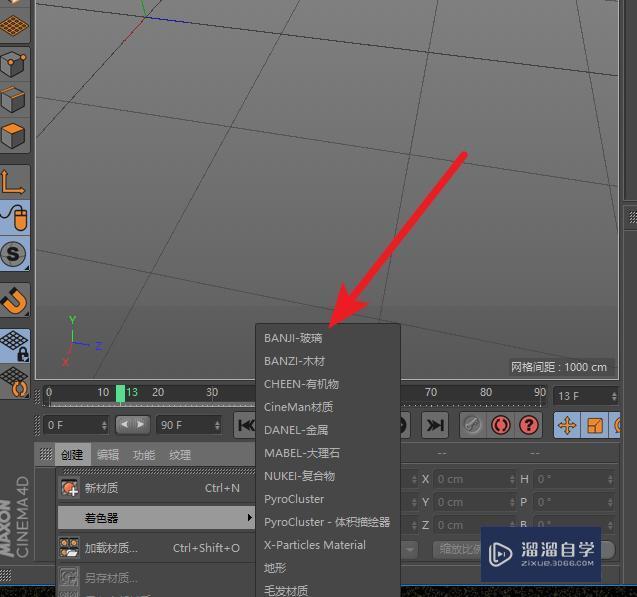Step the 90 F field spinner arrows
Image resolution: width=637 pixels, height=597 pixels.
(x=217, y=425)
